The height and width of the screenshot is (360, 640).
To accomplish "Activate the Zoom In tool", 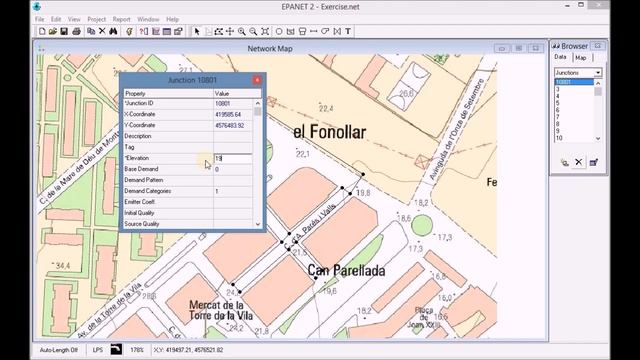I will 242,31.
